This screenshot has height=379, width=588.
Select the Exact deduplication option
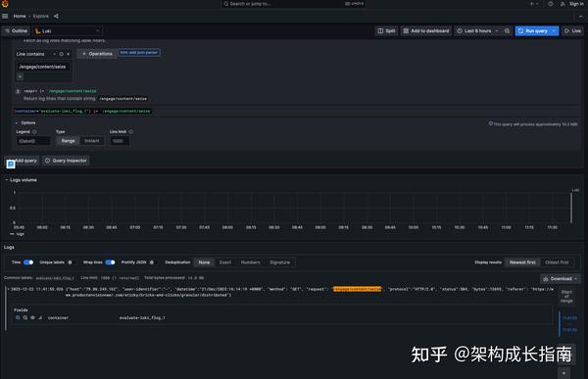(x=225, y=262)
